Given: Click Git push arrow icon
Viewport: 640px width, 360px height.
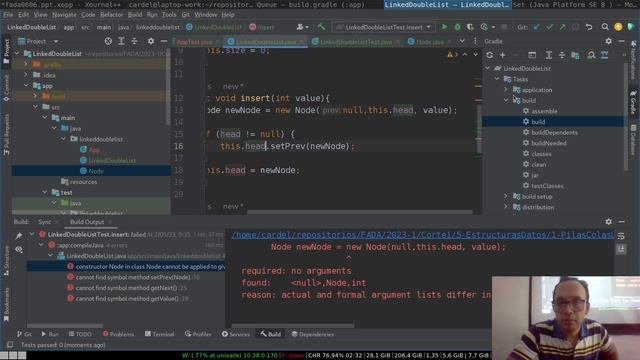Looking at the screenshot, I should pyautogui.click(x=562, y=27).
